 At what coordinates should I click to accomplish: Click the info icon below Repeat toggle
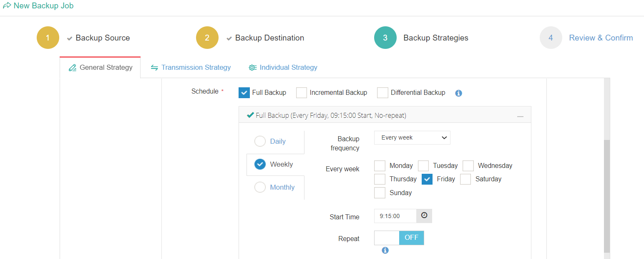tap(385, 250)
